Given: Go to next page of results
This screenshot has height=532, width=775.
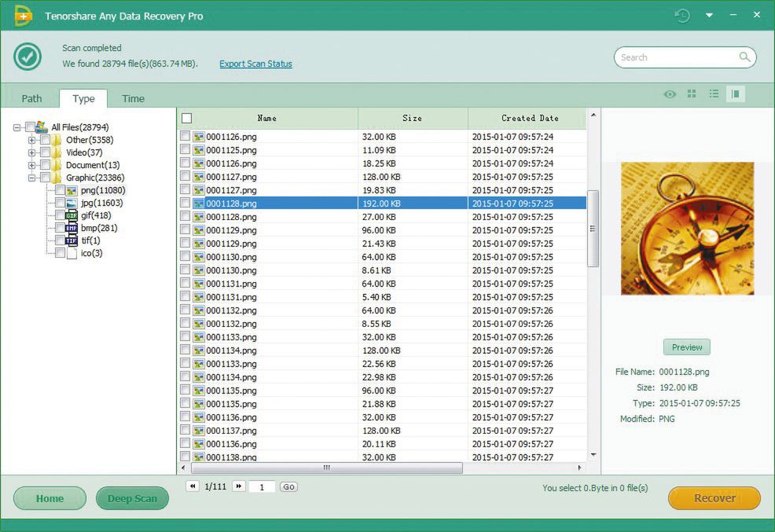Looking at the screenshot, I should 239,486.
